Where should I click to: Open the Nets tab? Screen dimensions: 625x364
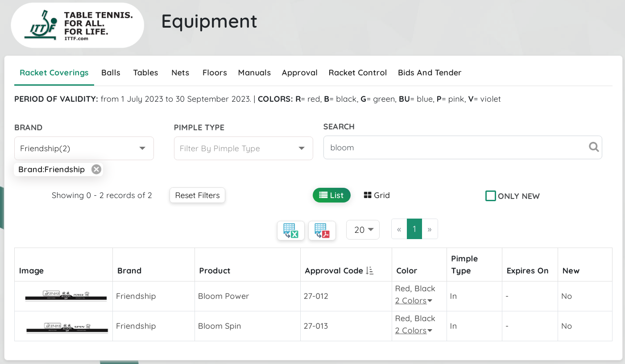pyautogui.click(x=180, y=73)
